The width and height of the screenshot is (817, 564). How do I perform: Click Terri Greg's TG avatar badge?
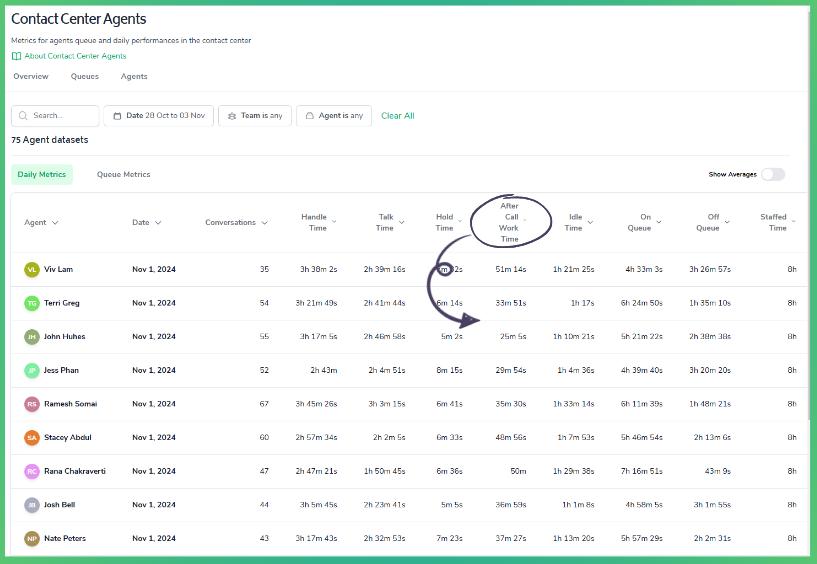click(x=32, y=303)
